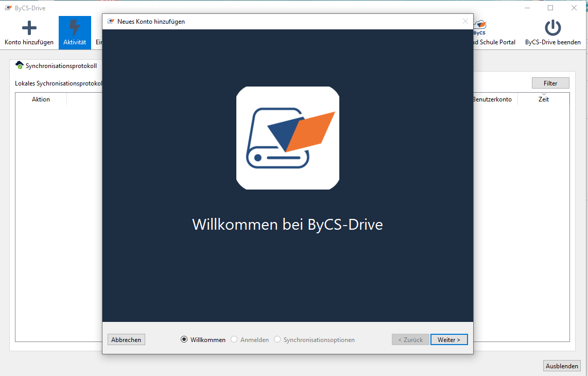This screenshot has width=588, height=376.
Task: Select the Synchronisationsoptionen radio button
Action: click(x=278, y=340)
